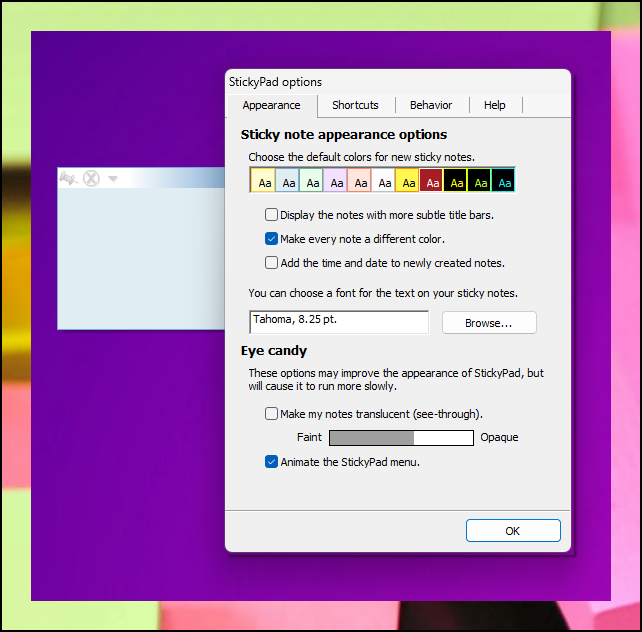Confirm options with the OK button
The image size is (642, 632).
[x=513, y=531]
